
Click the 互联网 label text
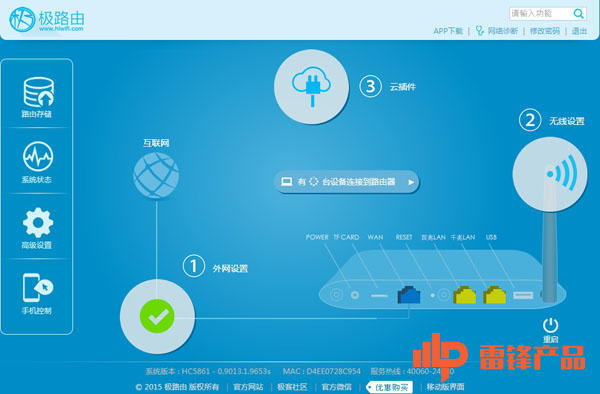(156, 143)
